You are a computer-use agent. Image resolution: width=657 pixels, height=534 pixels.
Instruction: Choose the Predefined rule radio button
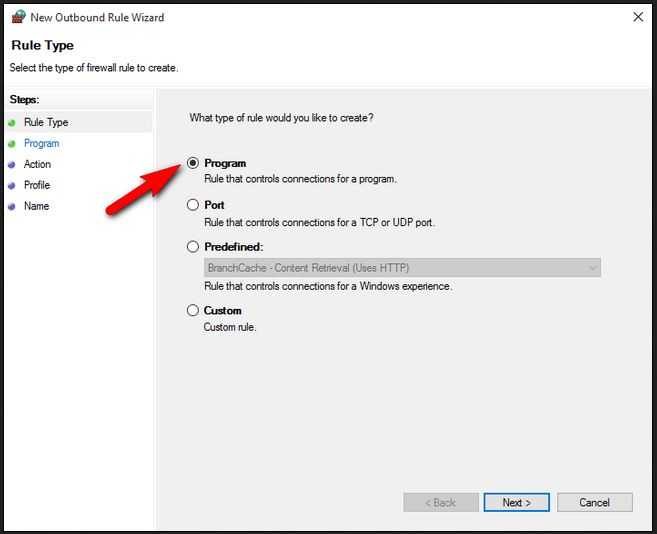193,246
